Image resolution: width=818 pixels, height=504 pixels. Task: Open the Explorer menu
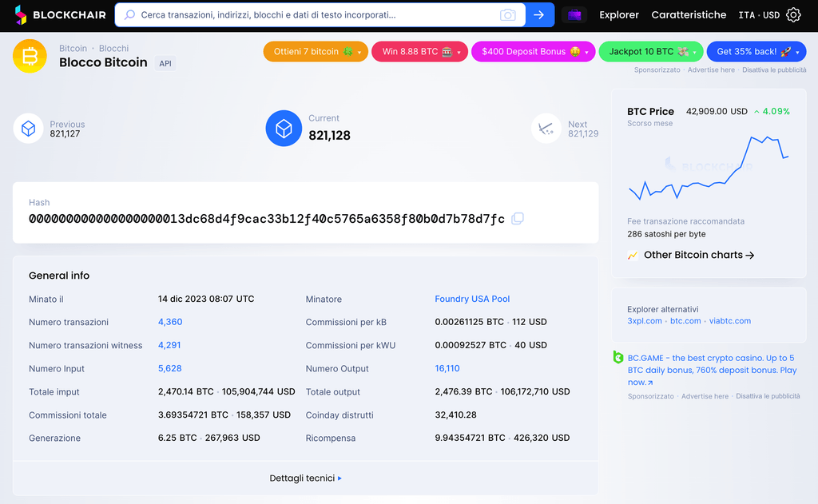click(x=619, y=15)
